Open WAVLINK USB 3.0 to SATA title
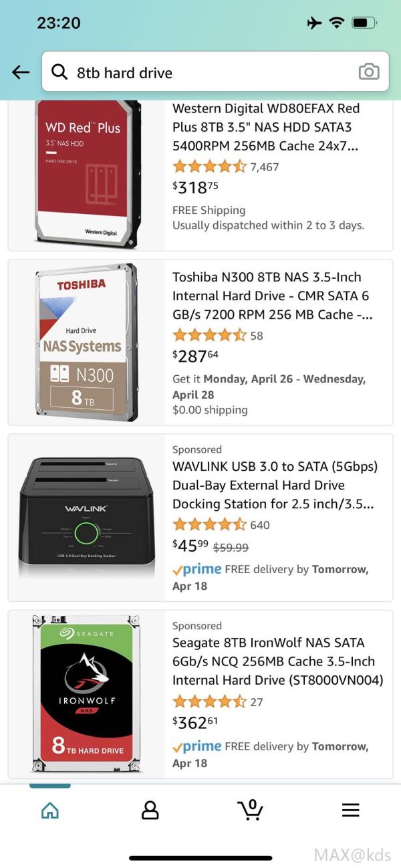 coord(275,485)
